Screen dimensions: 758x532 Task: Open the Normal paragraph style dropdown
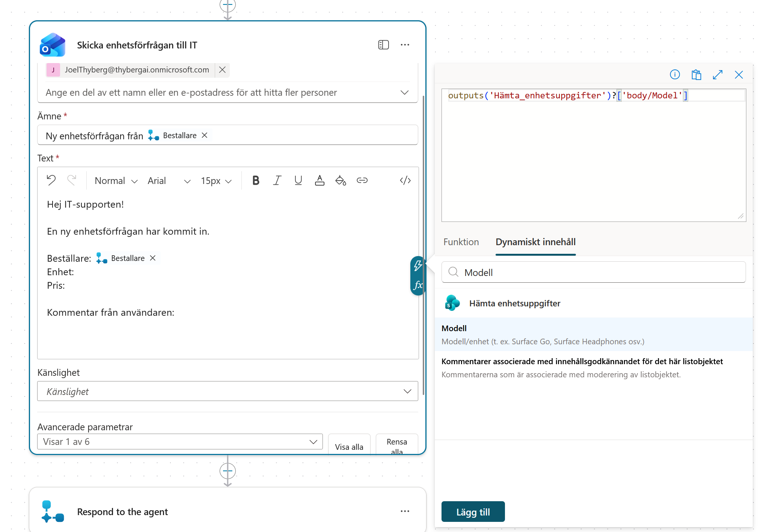[116, 181]
